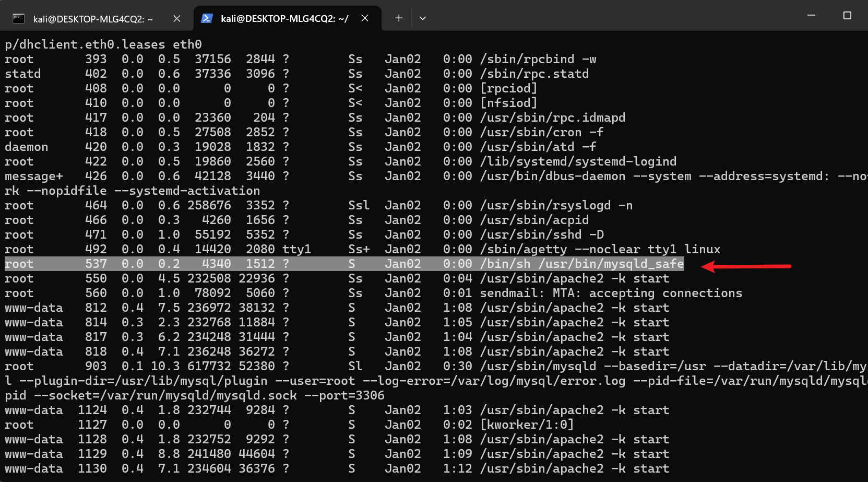Expand the new tab profile dropdown chevron

click(x=423, y=18)
